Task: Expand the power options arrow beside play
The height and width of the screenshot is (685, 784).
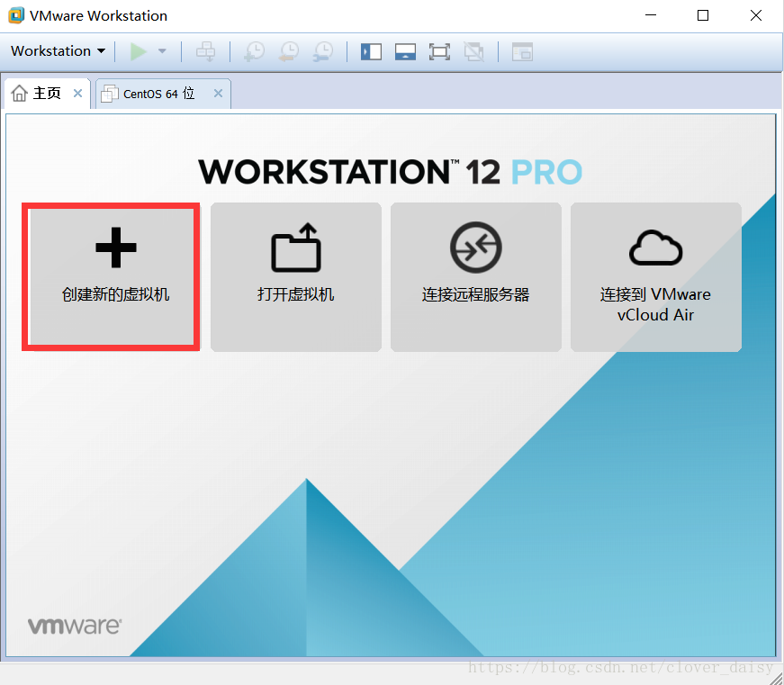Action: click(162, 51)
